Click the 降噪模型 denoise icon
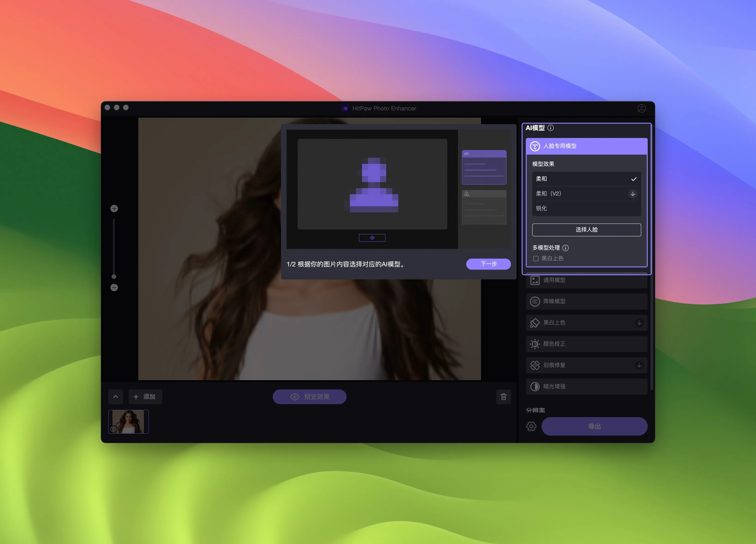 pyautogui.click(x=535, y=302)
